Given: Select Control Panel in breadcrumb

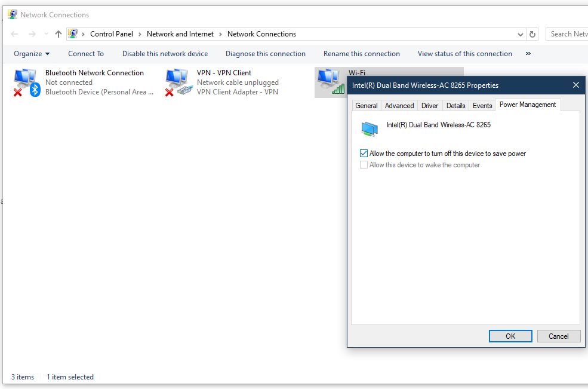Looking at the screenshot, I should (112, 34).
